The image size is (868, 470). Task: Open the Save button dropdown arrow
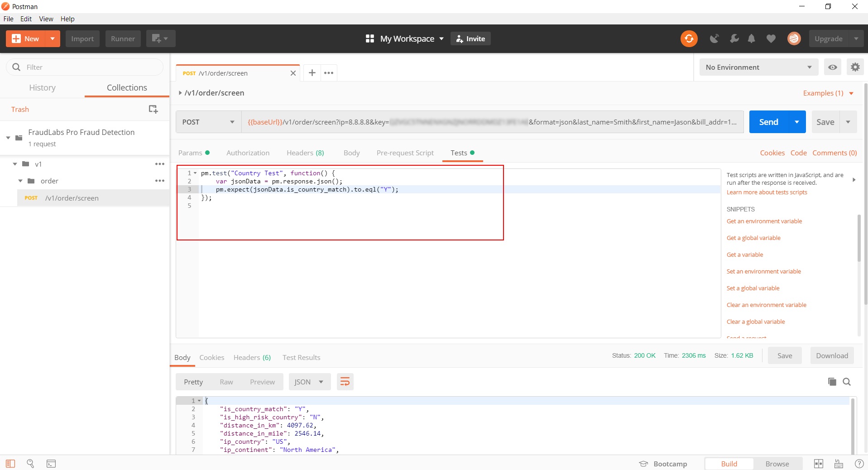[848, 122]
